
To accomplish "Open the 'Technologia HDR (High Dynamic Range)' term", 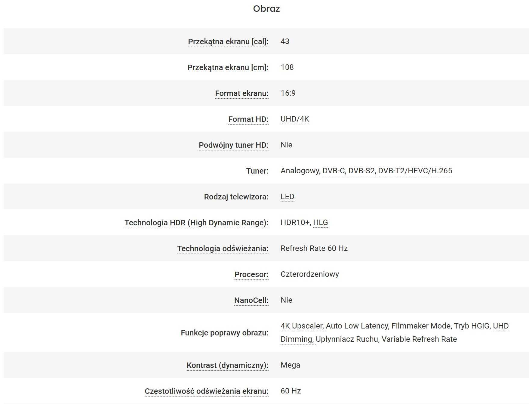I will [x=196, y=223].
